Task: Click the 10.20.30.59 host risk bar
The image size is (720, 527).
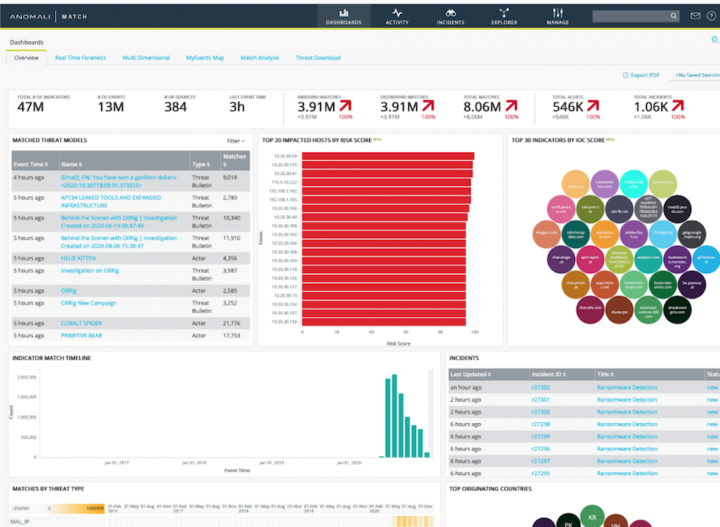Action: (x=388, y=156)
